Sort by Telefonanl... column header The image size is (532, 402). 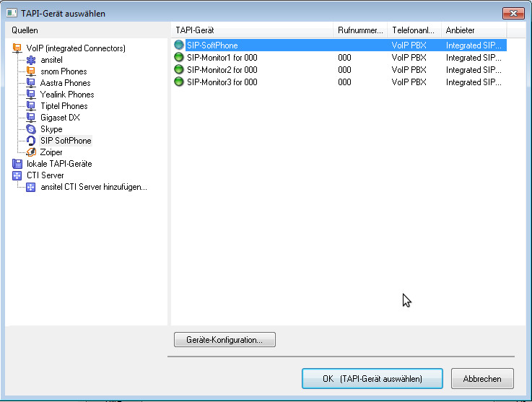(x=414, y=30)
